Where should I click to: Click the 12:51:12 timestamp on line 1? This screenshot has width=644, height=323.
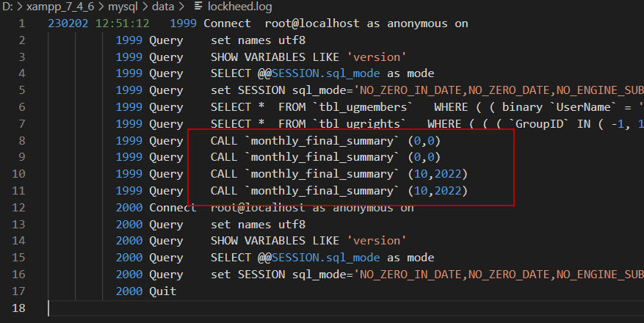[x=123, y=23]
